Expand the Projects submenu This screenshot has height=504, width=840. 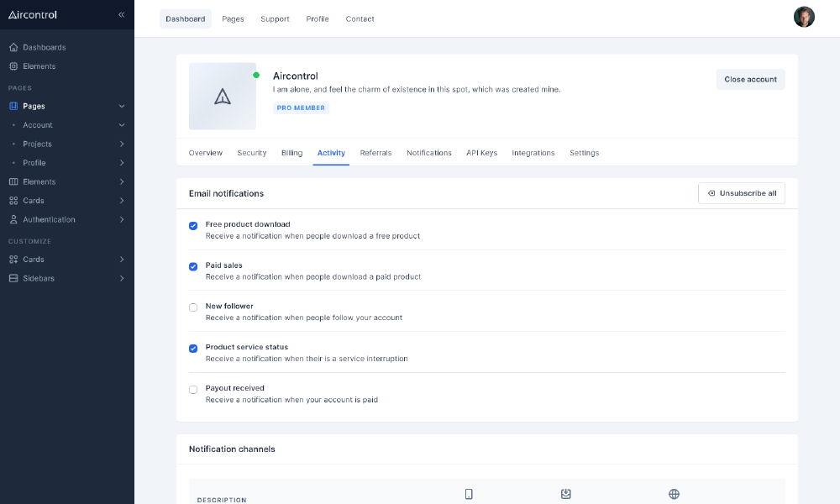(123, 144)
